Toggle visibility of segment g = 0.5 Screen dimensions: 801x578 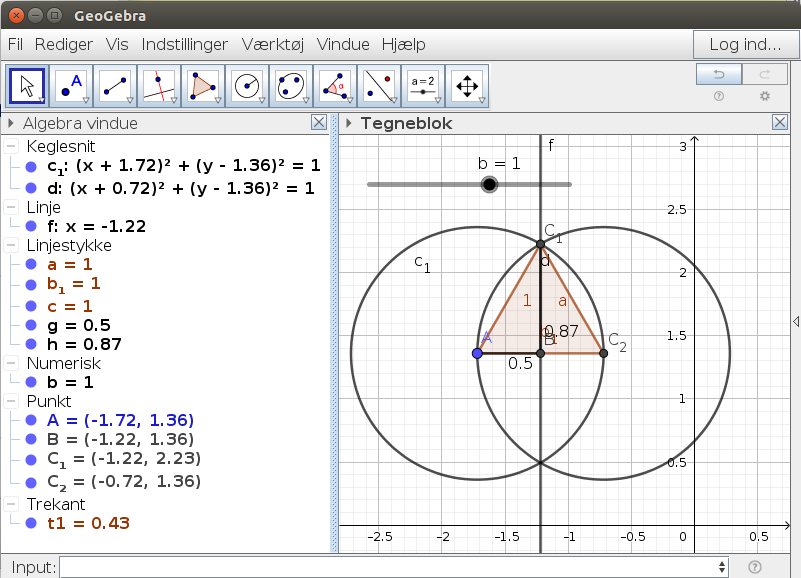pyautogui.click(x=31, y=325)
